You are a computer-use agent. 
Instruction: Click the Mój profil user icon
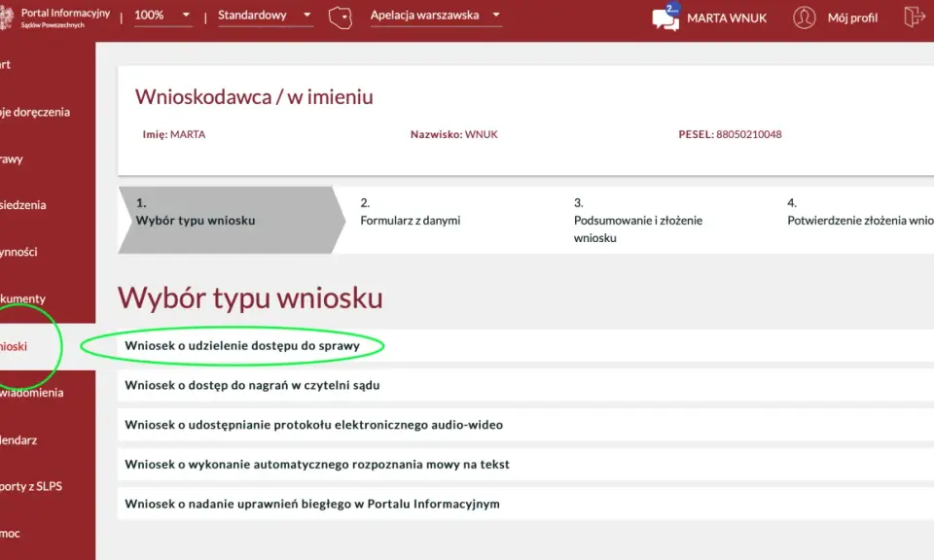(804, 17)
